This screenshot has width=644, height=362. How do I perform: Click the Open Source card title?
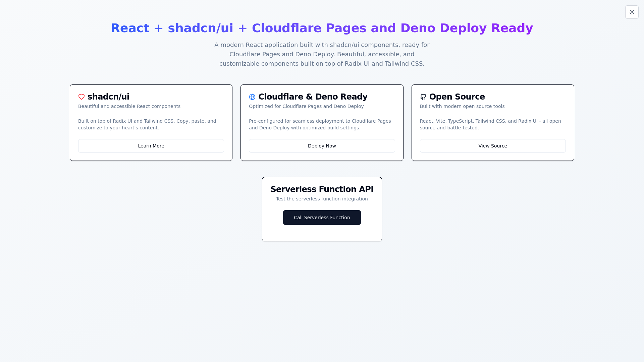click(457, 97)
